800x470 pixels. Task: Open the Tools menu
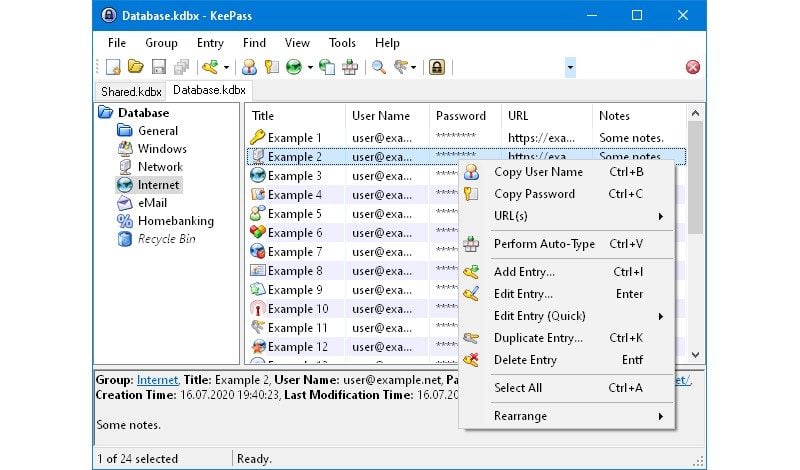click(342, 43)
